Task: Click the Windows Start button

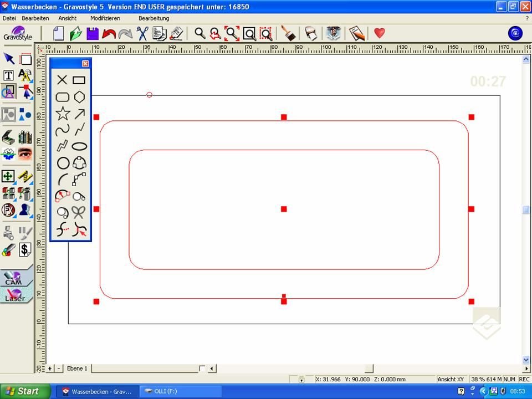Action: (25, 391)
